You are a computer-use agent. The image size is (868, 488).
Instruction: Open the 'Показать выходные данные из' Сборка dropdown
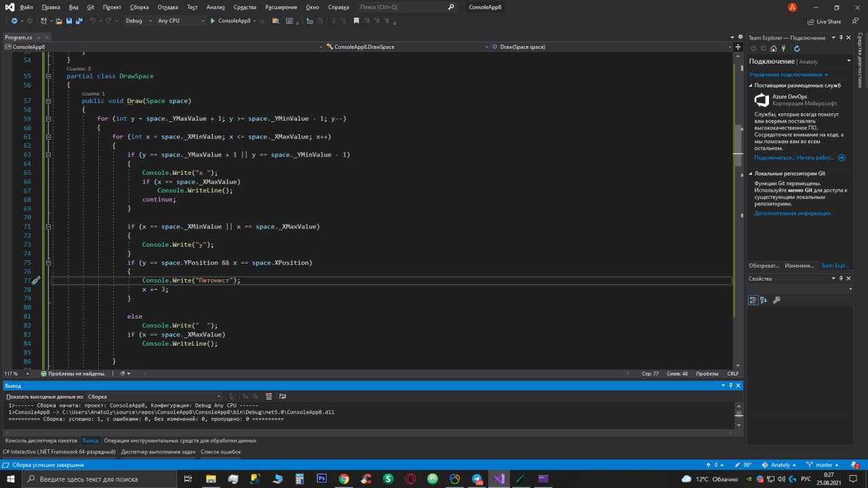(154, 396)
